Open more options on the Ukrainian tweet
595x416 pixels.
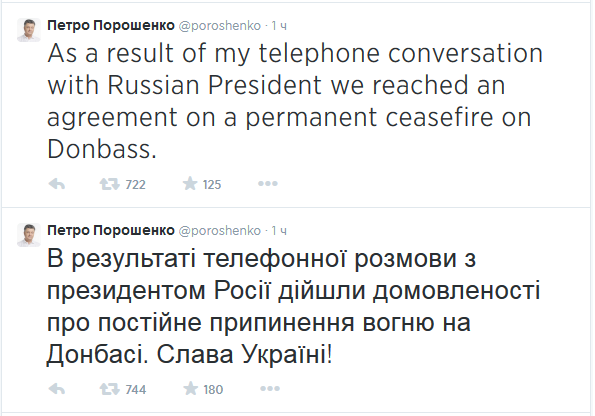tap(270, 389)
